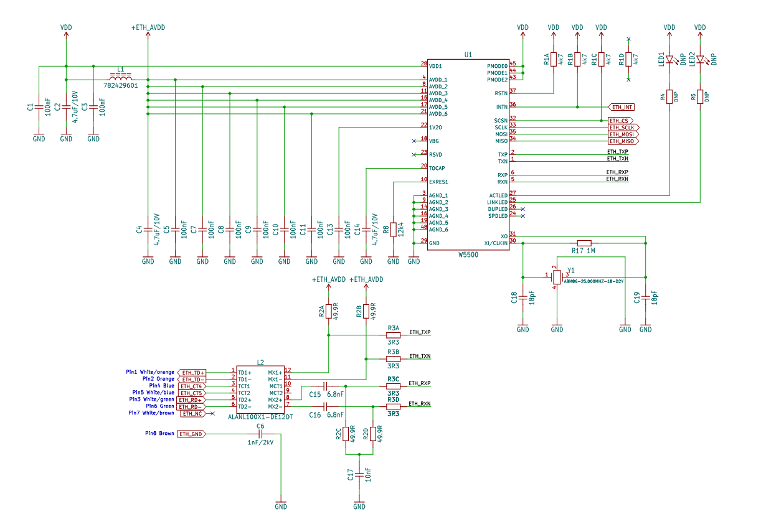The width and height of the screenshot is (766, 532).
Task: Select the ETH_CS global label
Action: (x=620, y=120)
